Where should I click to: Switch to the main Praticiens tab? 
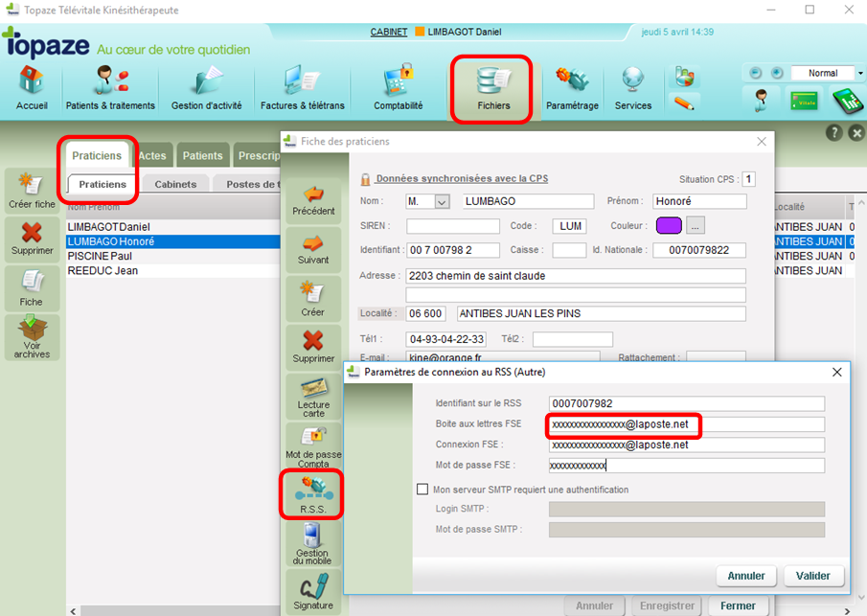click(97, 156)
